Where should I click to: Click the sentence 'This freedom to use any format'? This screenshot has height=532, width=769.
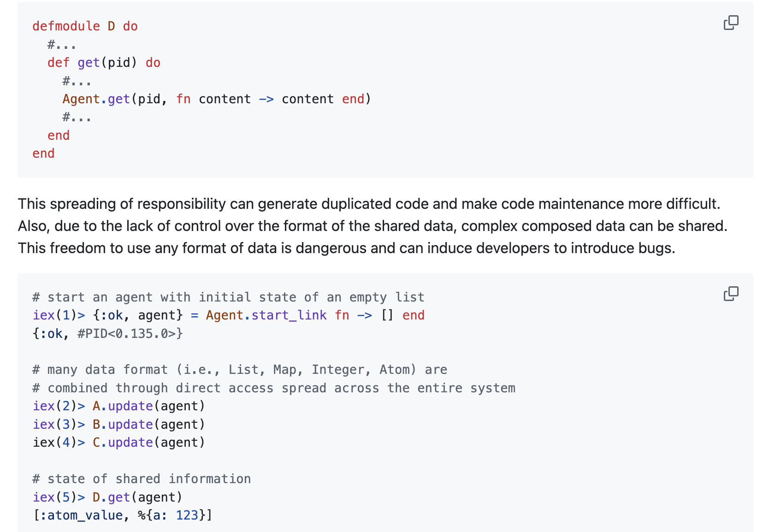point(346,248)
